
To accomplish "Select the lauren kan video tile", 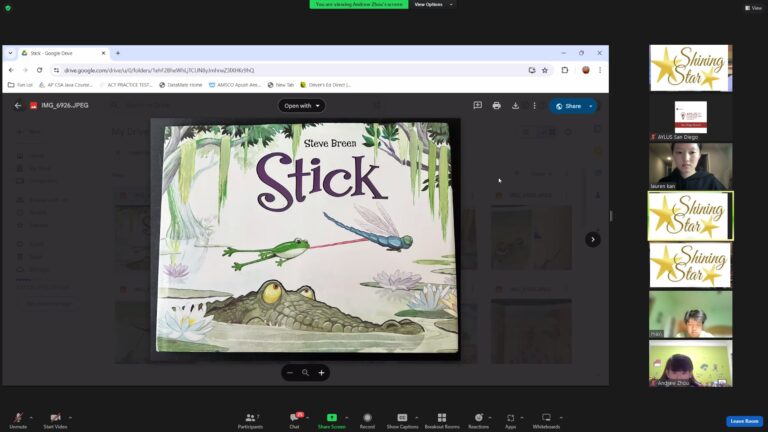I will click(691, 167).
